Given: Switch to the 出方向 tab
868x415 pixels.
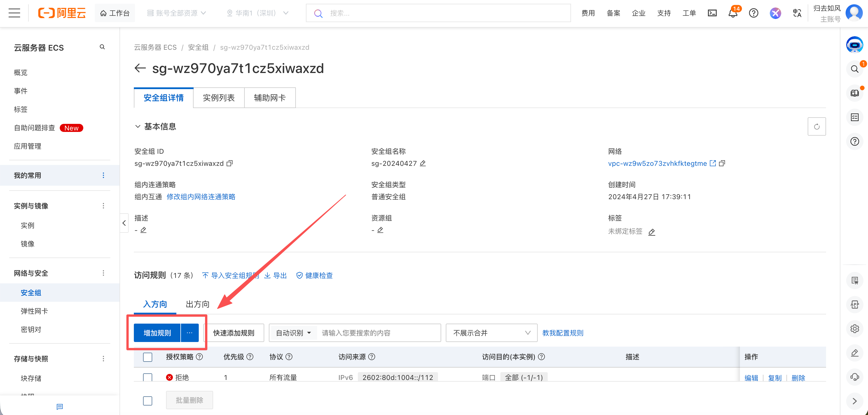Looking at the screenshot, I should (197, 304).
